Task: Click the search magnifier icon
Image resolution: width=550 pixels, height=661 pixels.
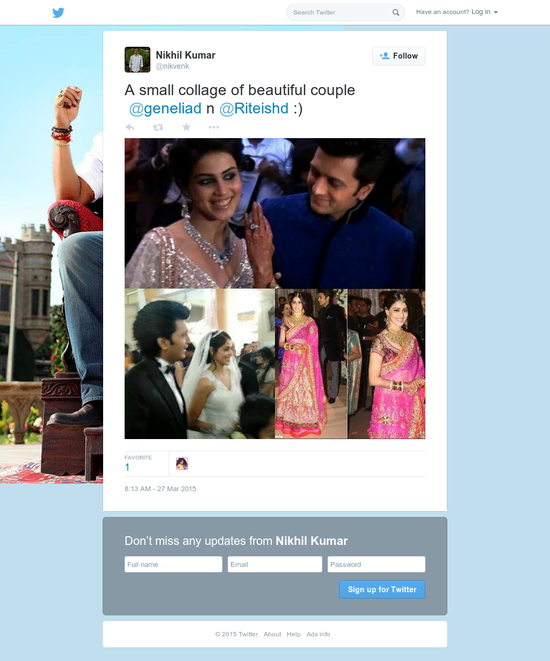Action: [395, 12]
